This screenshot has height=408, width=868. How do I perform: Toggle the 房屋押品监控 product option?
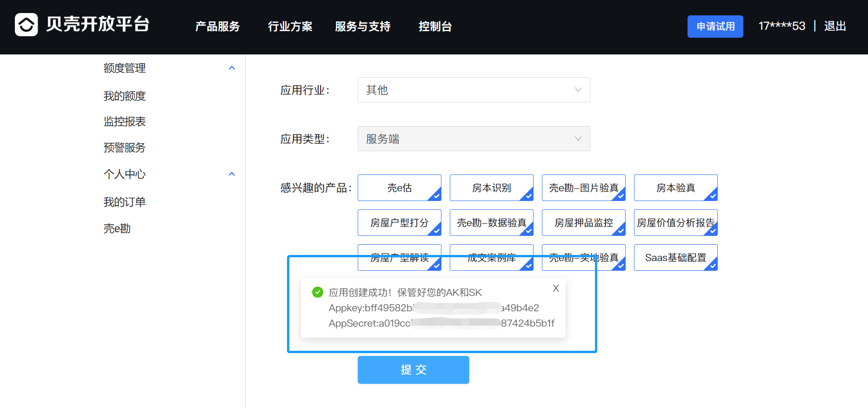584,223
